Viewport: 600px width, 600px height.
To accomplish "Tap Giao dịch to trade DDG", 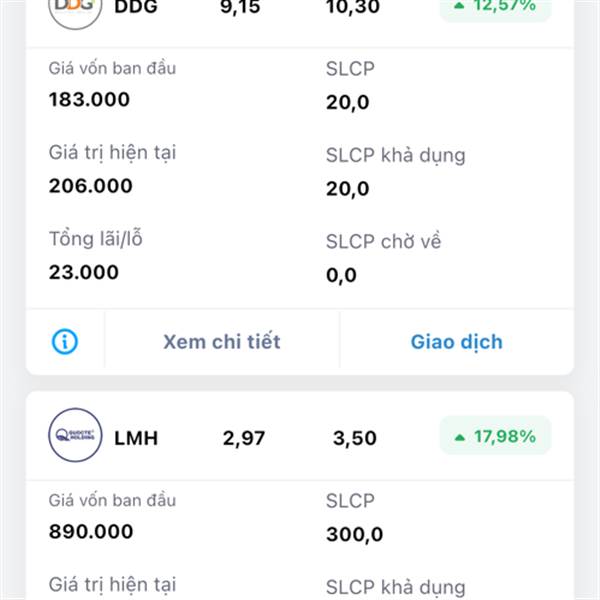I will tap(457, 342).
